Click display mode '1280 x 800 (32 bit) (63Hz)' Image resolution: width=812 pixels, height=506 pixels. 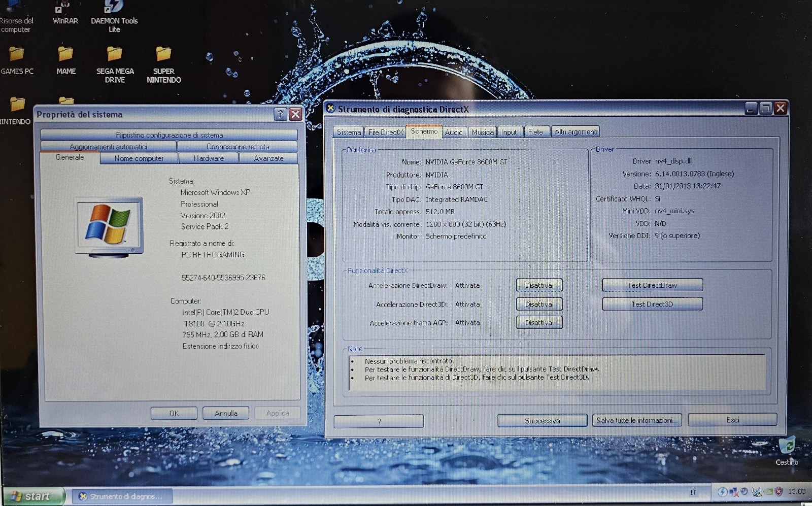click(x=466, y=224)
